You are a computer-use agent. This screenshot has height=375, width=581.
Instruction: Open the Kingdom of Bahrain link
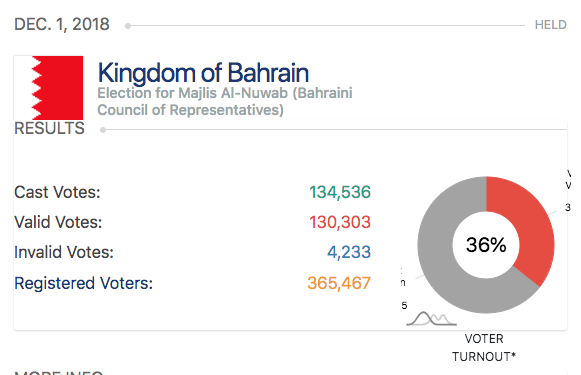[x=203, y=73]
